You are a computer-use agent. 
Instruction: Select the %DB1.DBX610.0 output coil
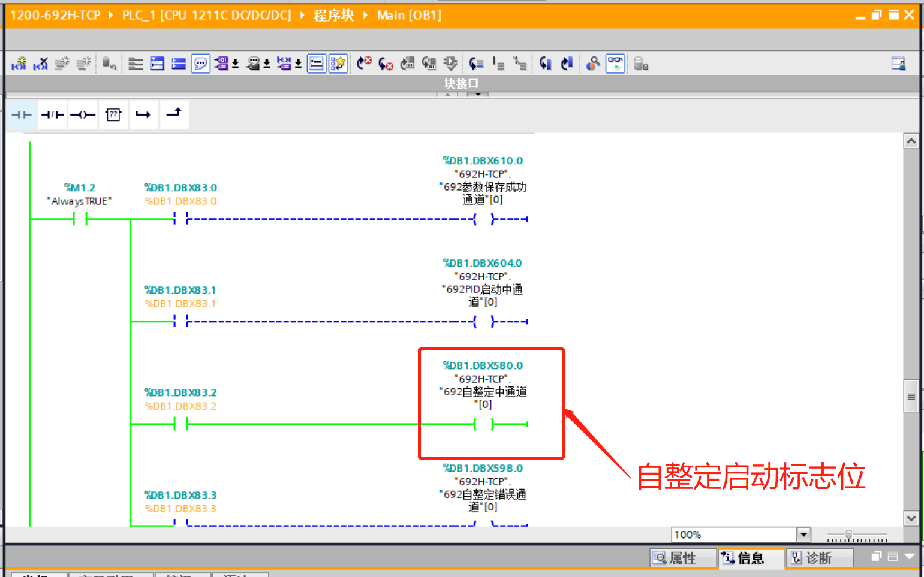point(484,219)
